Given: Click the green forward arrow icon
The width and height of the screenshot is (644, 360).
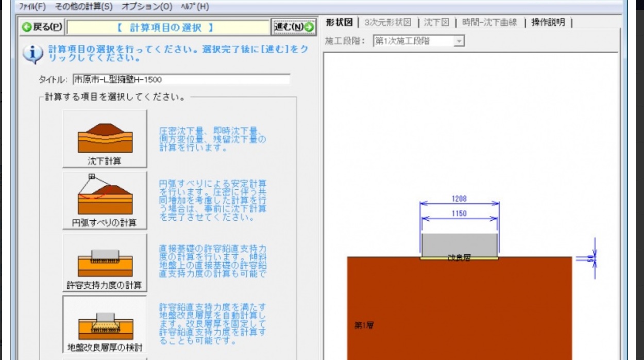Looking at the screenshot, I should (x=310, y=27).
